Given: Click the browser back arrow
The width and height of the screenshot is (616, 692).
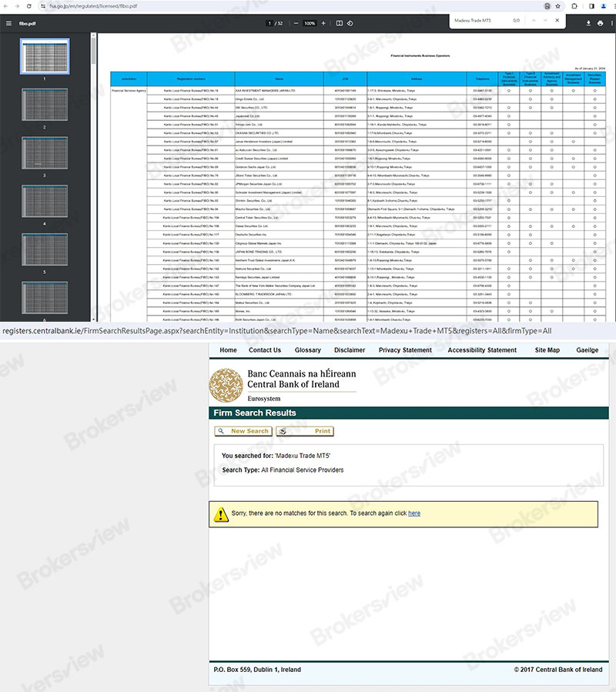Looking at the screenshot, I should point(5,6).
